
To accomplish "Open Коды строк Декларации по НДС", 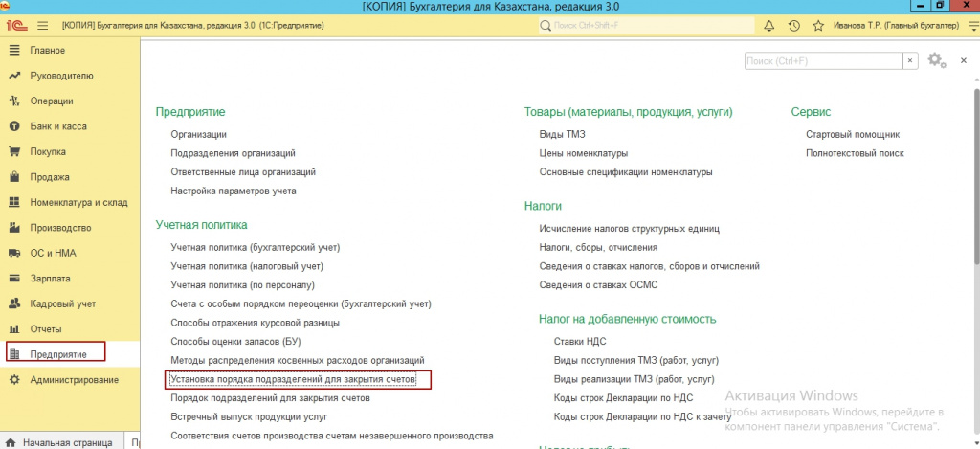I will coord(624,397).
